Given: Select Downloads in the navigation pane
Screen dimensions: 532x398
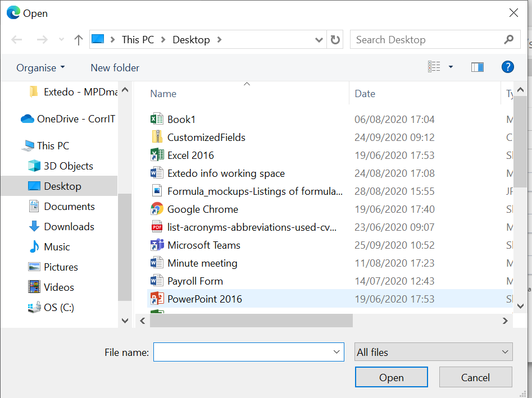Looking at the screenshot, I should [69, 227].
